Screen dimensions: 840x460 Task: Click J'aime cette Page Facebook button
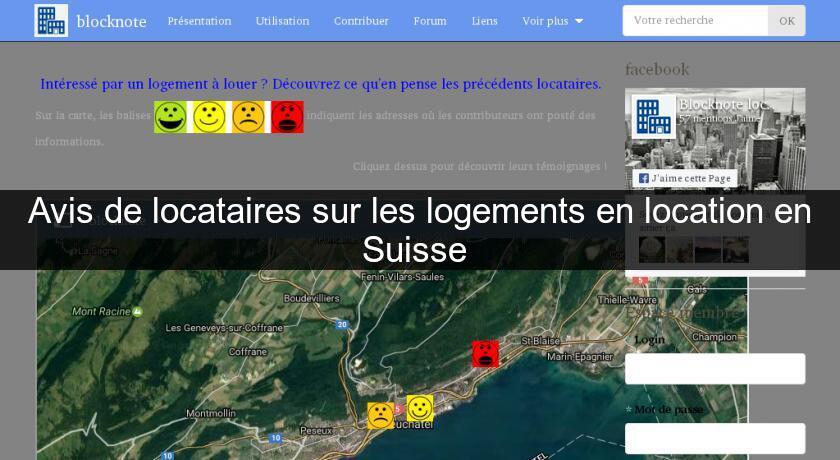pos(685,178)
